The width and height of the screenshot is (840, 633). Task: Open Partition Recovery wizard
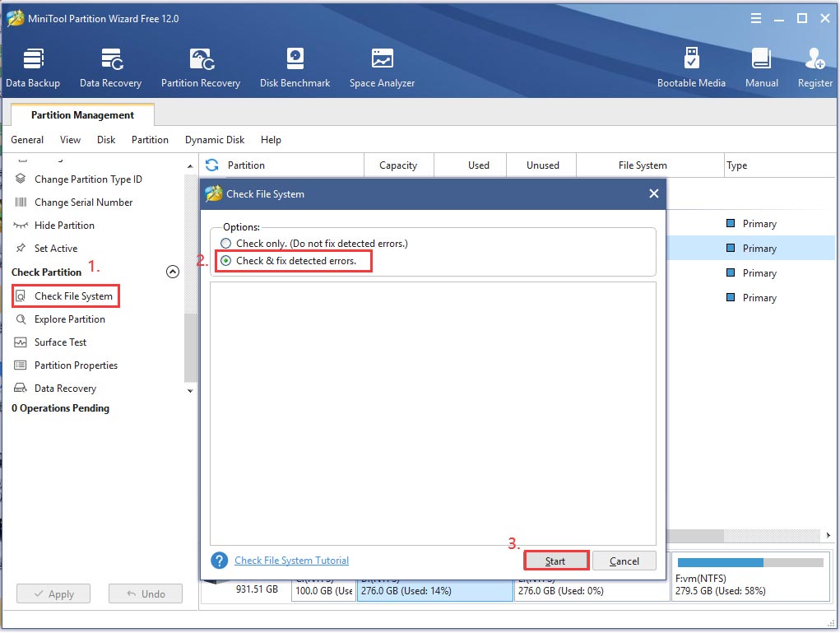pyautogui.click(x=201, y=67)
